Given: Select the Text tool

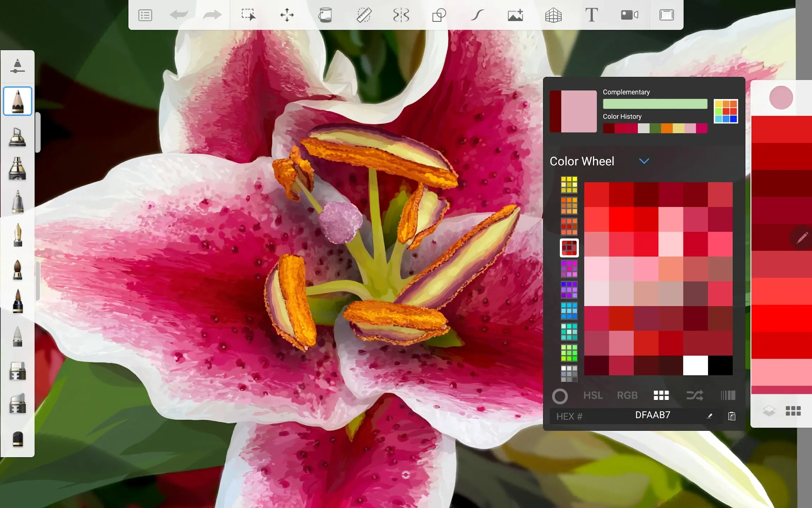Looking at the screenshot, I should (591, 14).
